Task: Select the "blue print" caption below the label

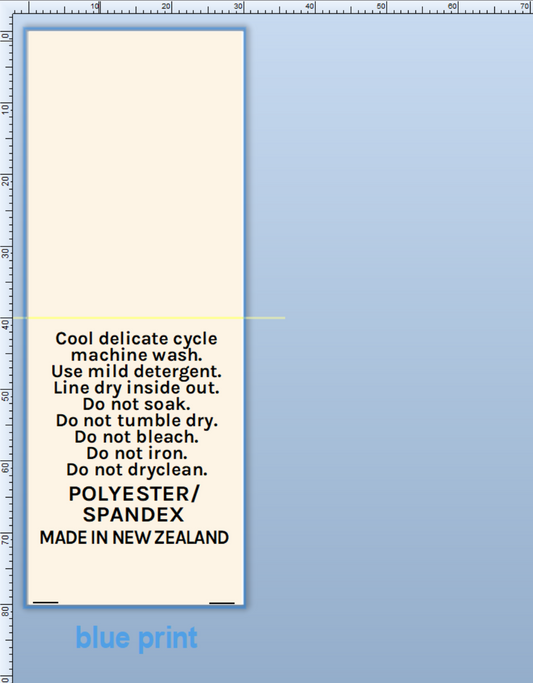Action: click(136, 639)
